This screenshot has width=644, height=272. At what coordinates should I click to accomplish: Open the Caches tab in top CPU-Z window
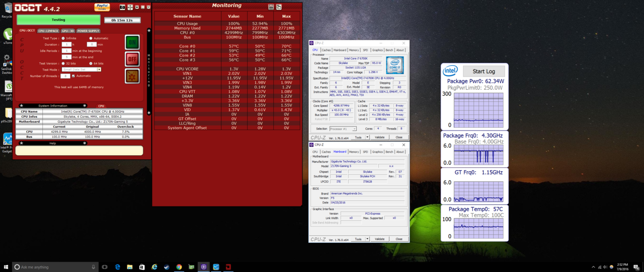(326, 50)
